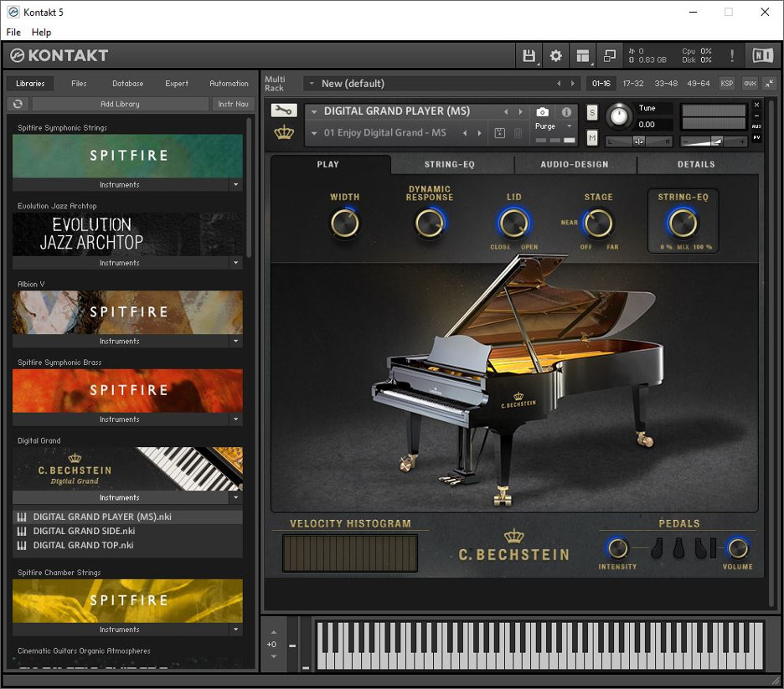The image size is (784, 689).
Task: Load the next multi next to New (default)
Action: 572,84
